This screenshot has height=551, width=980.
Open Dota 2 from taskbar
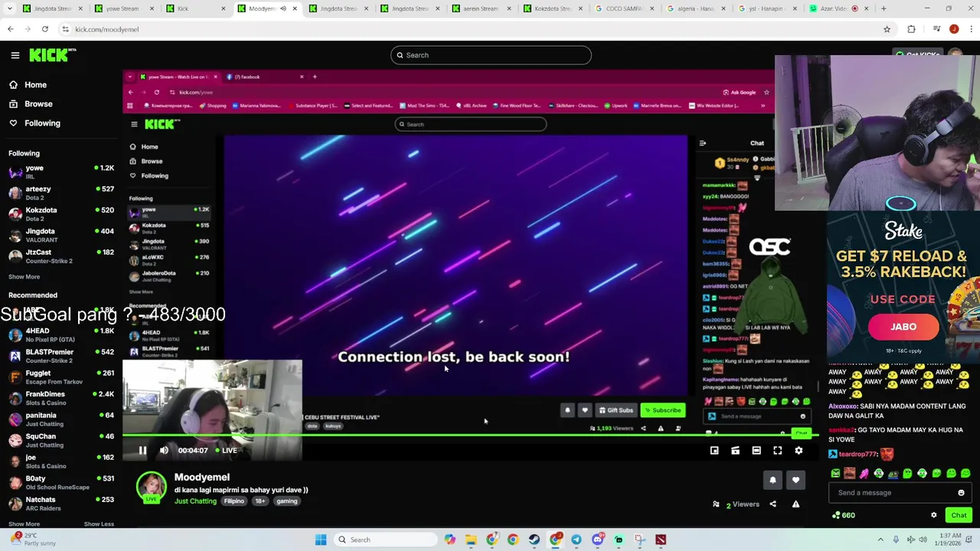coord(661,540)
